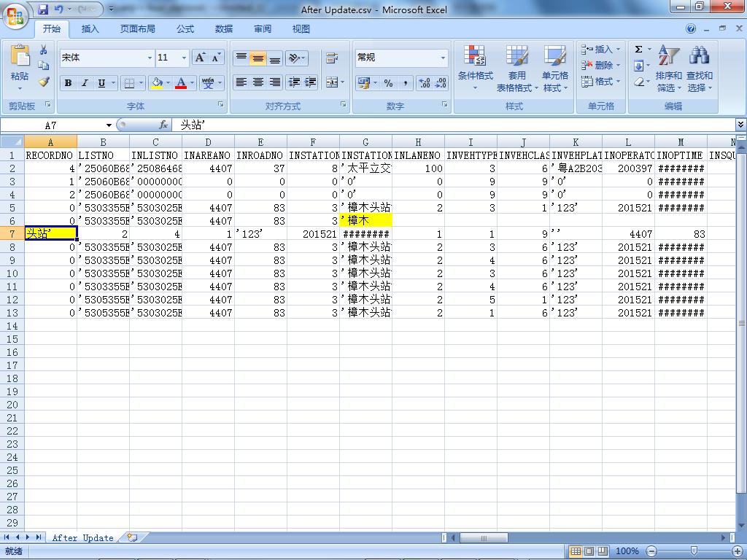Apply the yellow fill color swatch
The width and height of the screenshot is (747, 560).
[x=156, y=83]
